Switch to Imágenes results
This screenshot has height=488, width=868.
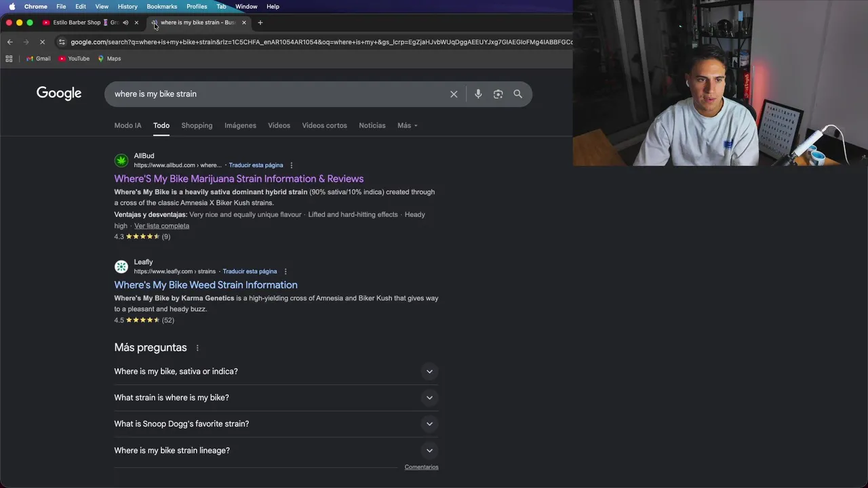(240, 125)
